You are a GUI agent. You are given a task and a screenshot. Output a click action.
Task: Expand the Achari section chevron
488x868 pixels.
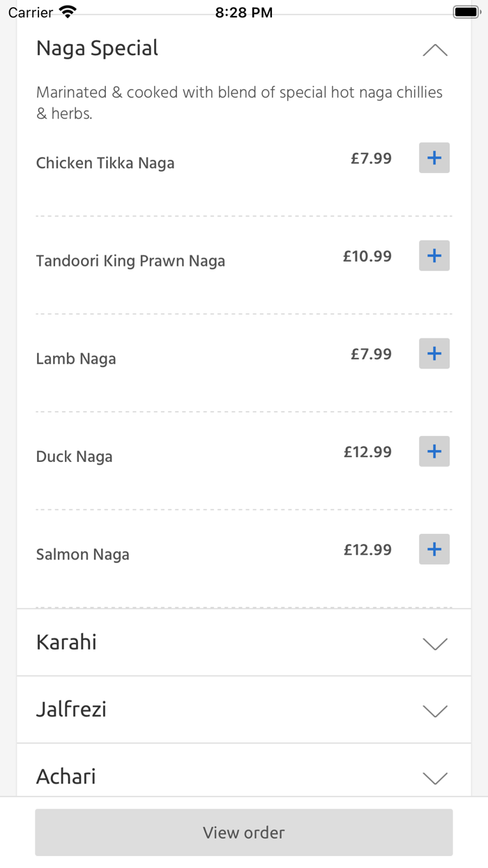435,777
